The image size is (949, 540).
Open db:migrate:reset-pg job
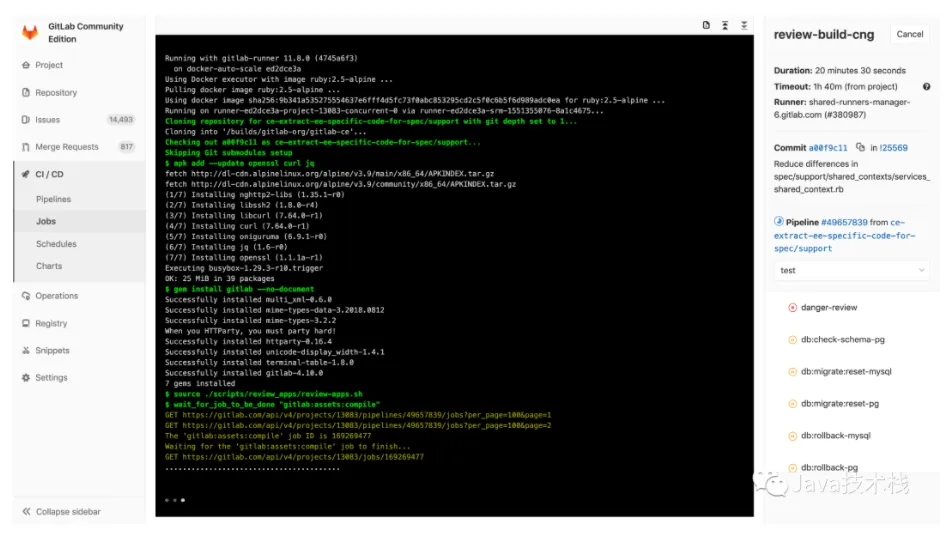tap(840, 404)
